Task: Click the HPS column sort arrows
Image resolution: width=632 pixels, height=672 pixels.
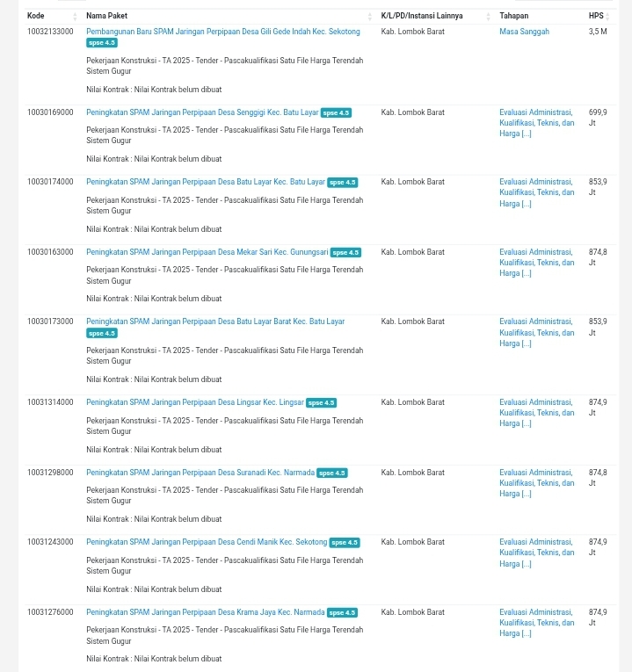Action: [607, 16]
